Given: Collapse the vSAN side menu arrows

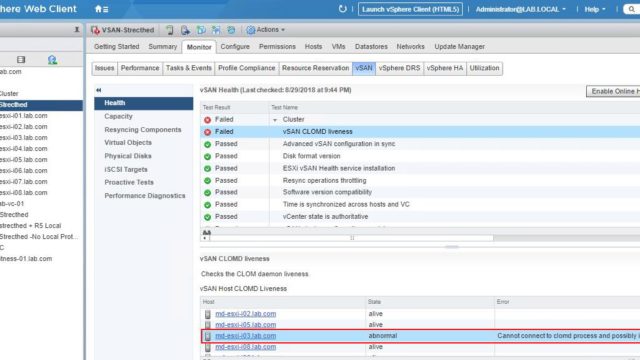Looking at the screenshot, I should click(x=98, y=90).
